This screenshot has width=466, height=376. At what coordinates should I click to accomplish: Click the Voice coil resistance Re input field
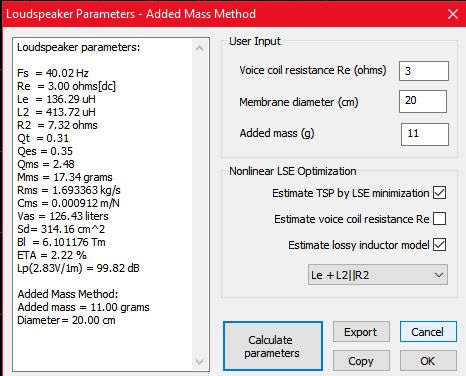click(424, 71)
